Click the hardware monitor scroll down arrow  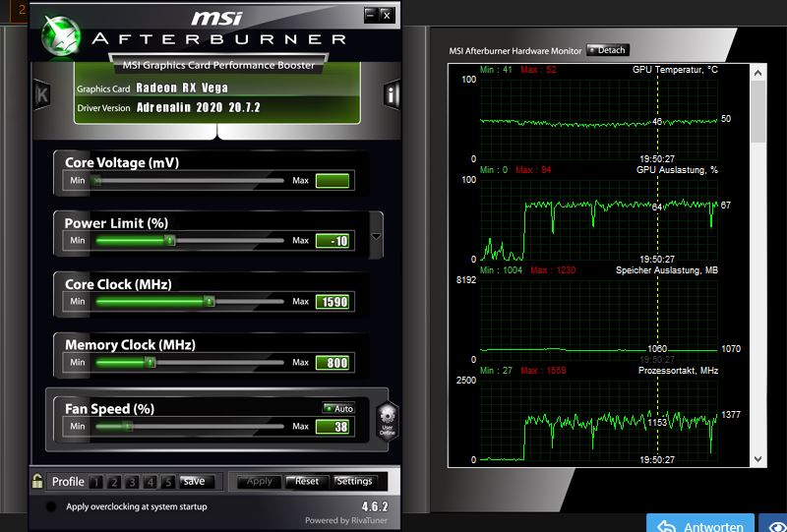point(757,458)
